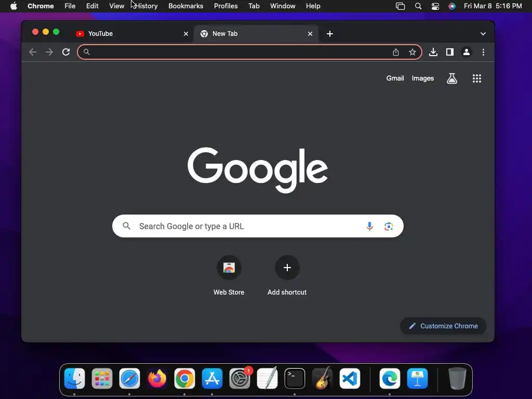532x399 pixels.
Task: Launch Visual Studio Code from the Dock
Action: 350,378
